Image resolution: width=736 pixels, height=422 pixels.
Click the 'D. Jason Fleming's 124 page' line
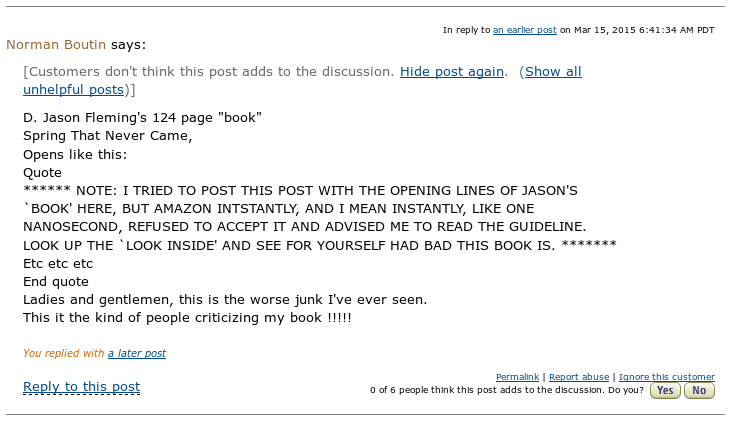(142, 118)
